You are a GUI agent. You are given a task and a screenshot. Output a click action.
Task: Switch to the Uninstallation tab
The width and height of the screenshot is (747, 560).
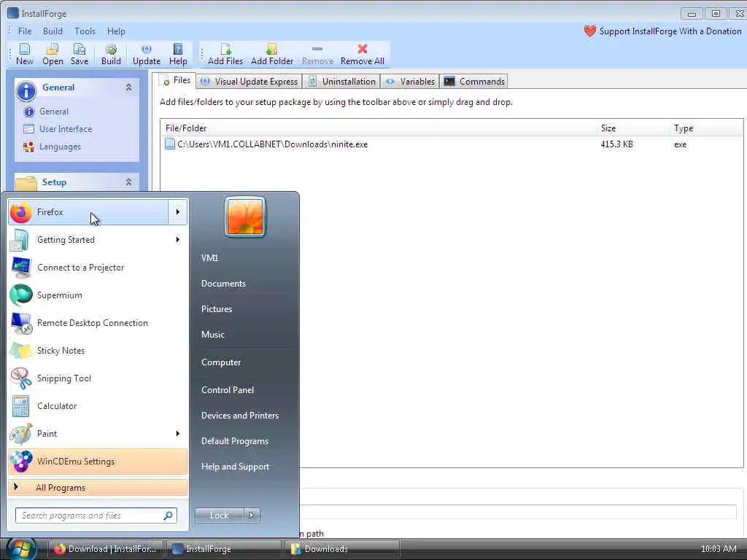coord(341,82)
